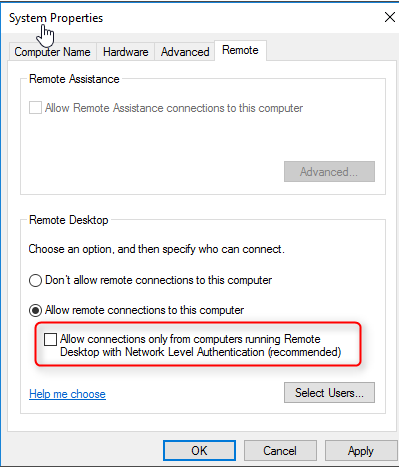
Task: Click the Remote Desktop group heading
Action: pyautogui.click(x=69, y=220)
